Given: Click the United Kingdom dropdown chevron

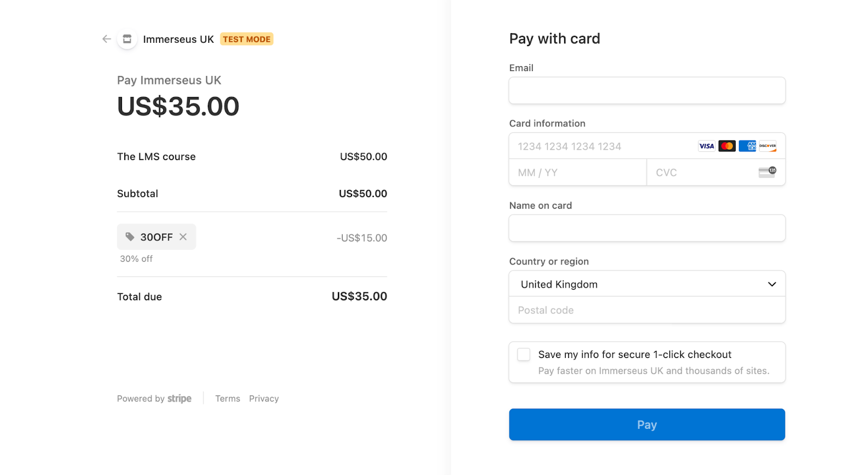Looking at the screenshot, I should pos(771,284).
